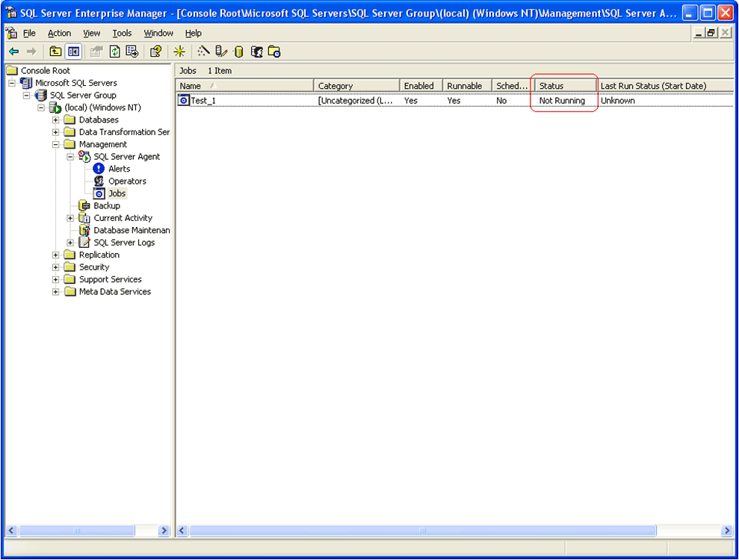Collapse the SQL Server Group node

click(27, 95)
